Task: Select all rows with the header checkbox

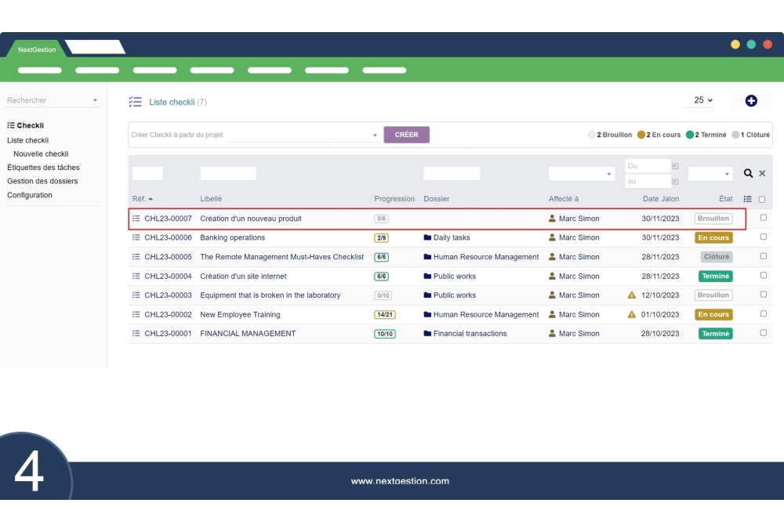Action: 762,198
